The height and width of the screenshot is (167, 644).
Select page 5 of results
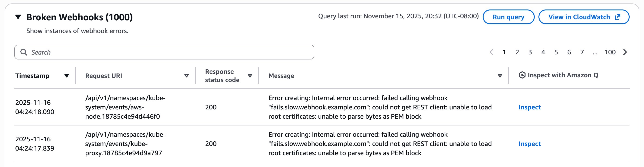coord(556,52)
